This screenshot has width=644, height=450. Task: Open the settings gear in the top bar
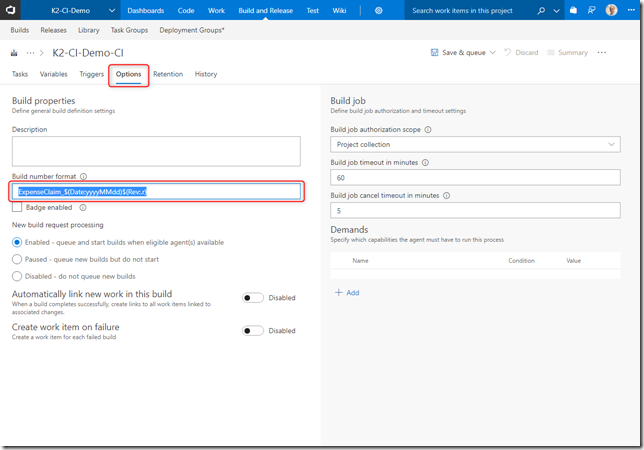pyautogui.click(x=378, y=10)
